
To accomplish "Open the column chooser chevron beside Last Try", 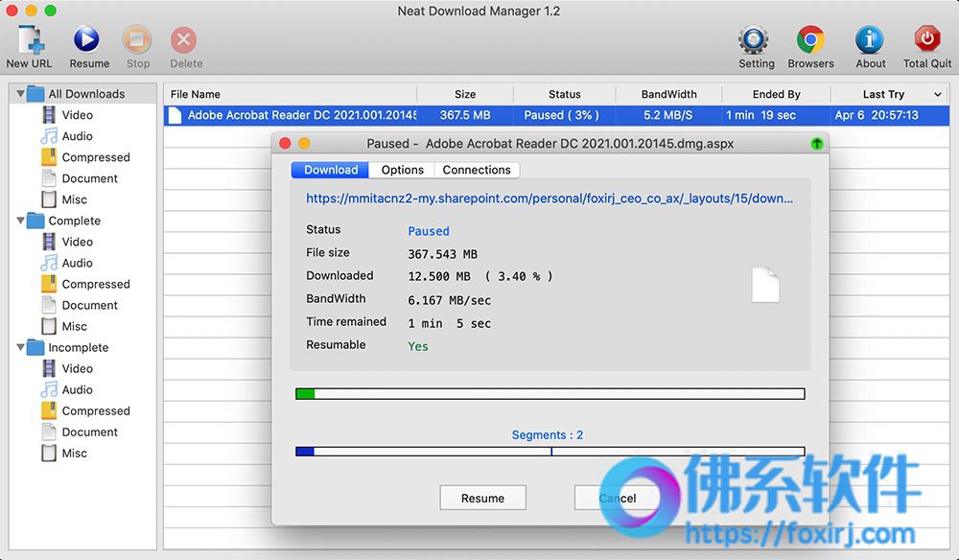I will pyautogui.click(x=938, y=94).
